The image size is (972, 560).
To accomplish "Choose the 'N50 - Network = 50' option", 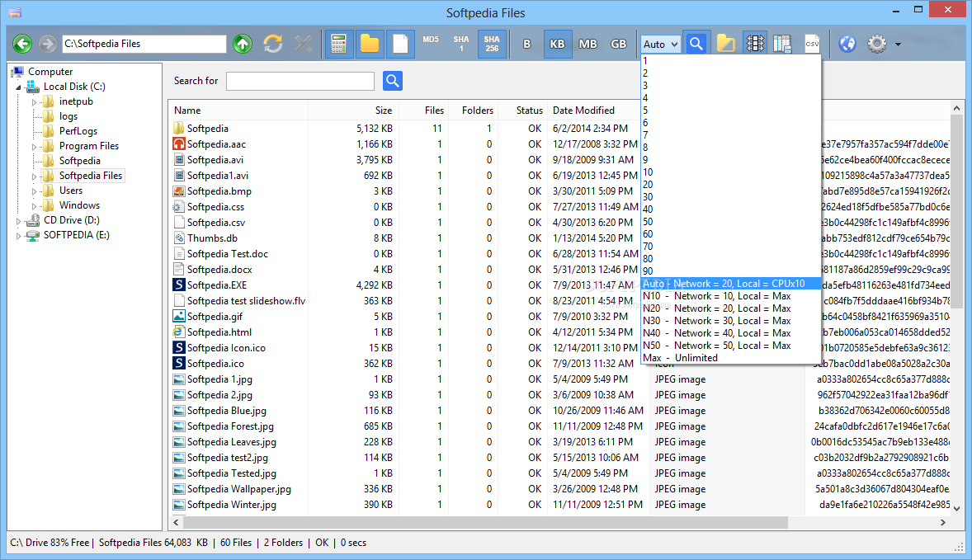I will point(732,346).
